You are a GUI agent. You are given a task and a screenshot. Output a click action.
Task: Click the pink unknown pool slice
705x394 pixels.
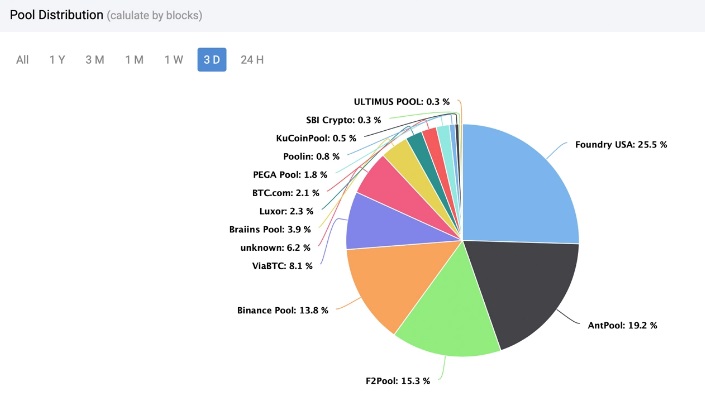tap(396, 188)
